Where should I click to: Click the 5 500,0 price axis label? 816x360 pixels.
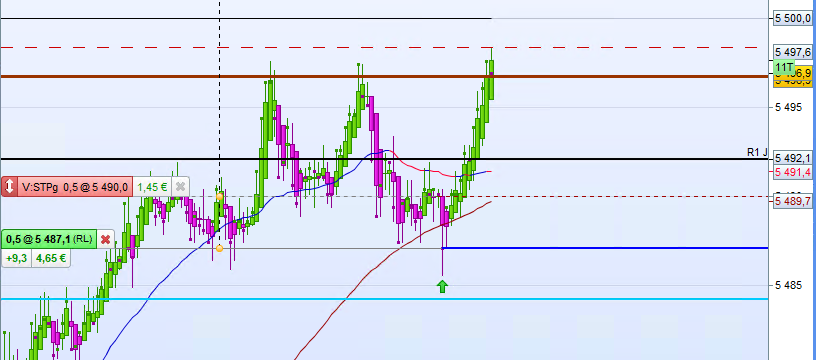point(793,19)
